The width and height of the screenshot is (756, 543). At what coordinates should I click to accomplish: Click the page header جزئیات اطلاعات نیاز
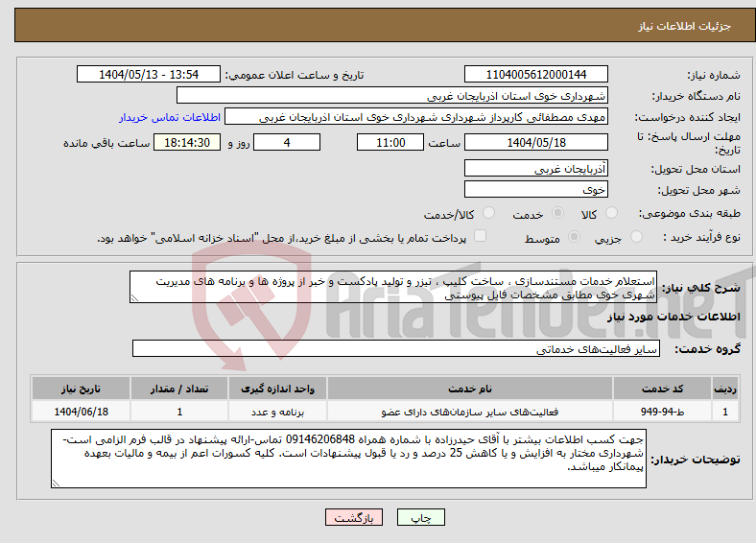tap(685, 26)
